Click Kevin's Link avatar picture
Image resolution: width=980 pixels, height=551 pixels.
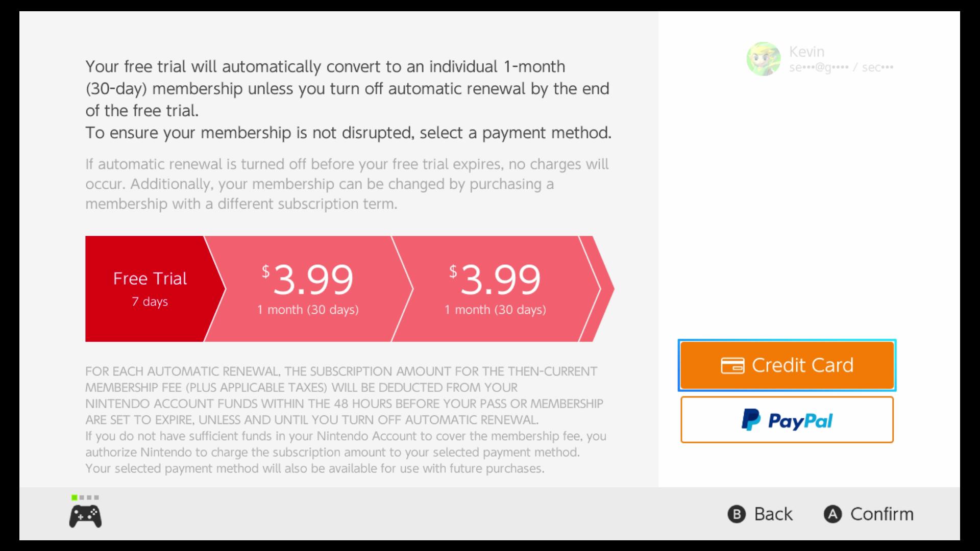764,59
